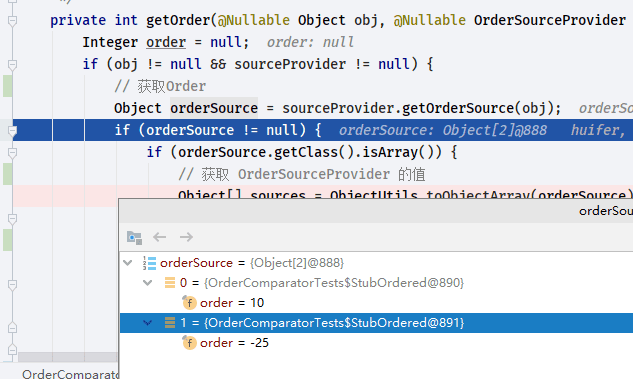Select the order = 10 tree row
The height and width of the screenshot is (379, 633).
(x=376, y=303)
